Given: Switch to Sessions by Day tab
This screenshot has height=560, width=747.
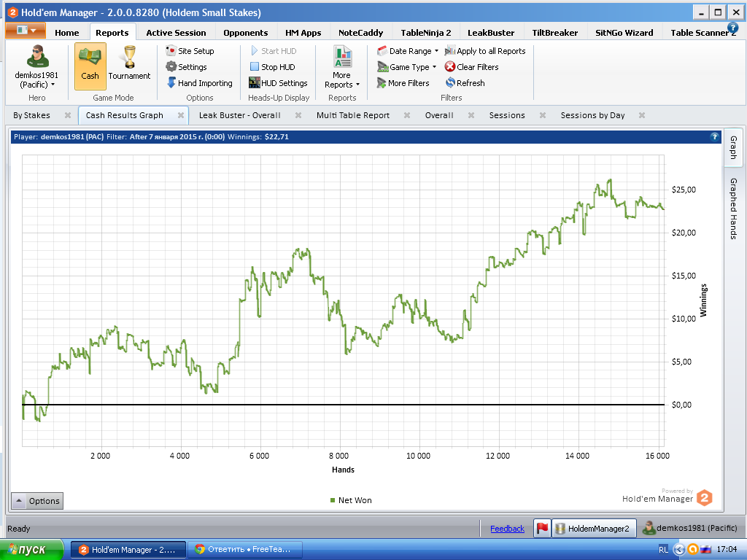Looking at the screenshot, I should 592,115.
